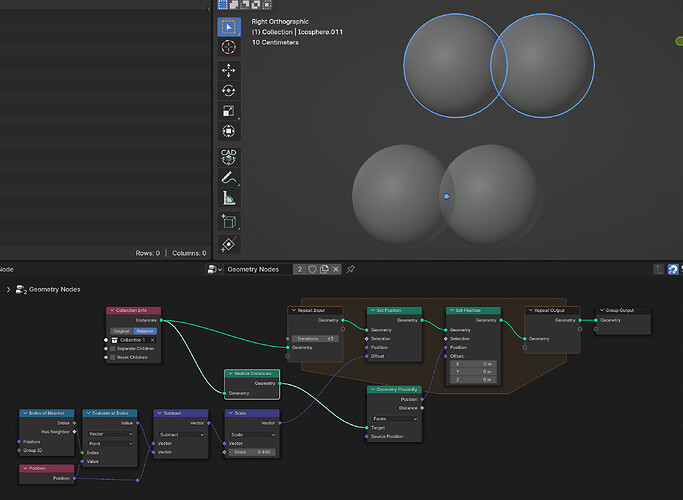
Task: Pin the Geometry Nodes node tree
Action: (x=351, y=269)
